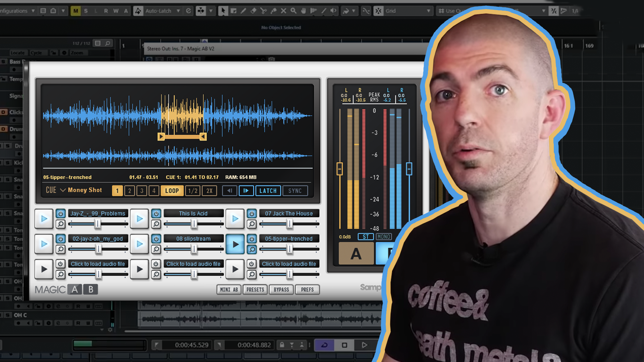The width and height of the screenshot is (644, 362).
Task: Enable LOOP mode in Magic AB
Action: (172, 191)
